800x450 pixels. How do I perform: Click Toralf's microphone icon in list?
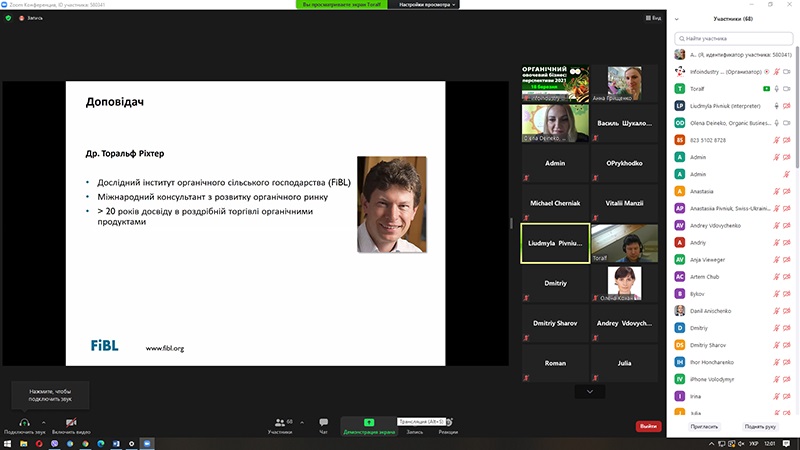click(777, 89)
